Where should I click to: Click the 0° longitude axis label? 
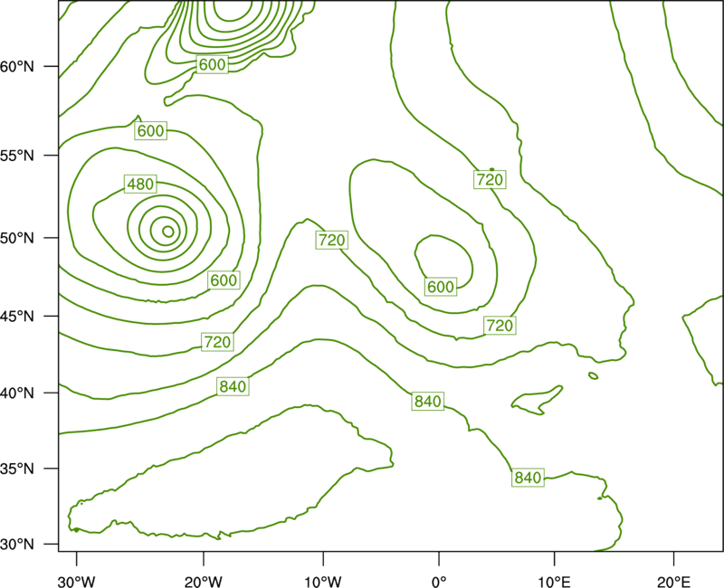(x=439, y=582)
